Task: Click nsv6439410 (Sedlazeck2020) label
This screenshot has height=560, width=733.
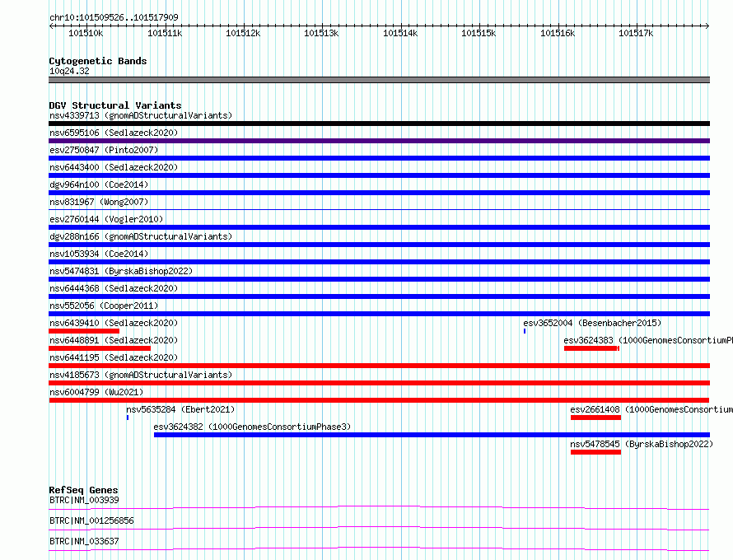Action: tap(114, 323)
